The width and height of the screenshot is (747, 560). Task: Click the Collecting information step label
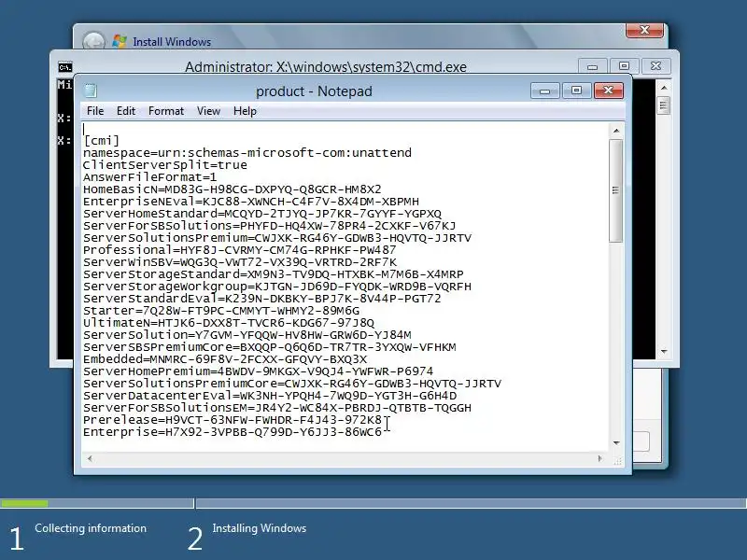coord(91,528)
